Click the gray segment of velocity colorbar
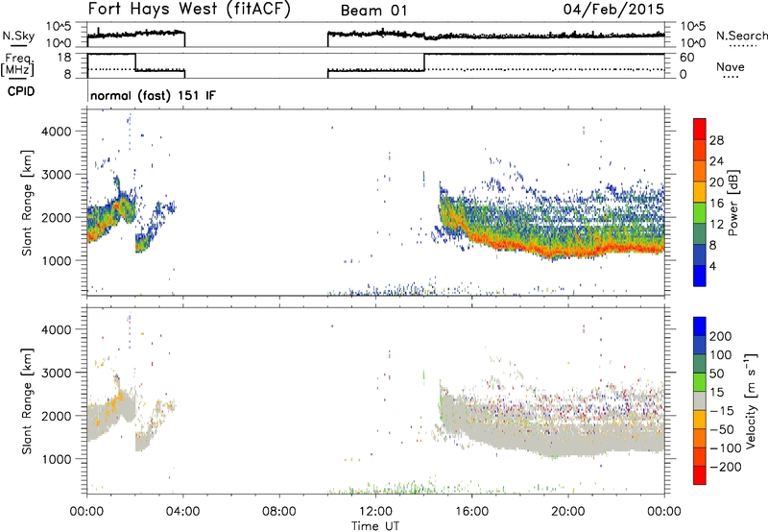Screen dimensions: 768x532 [700, 401]
